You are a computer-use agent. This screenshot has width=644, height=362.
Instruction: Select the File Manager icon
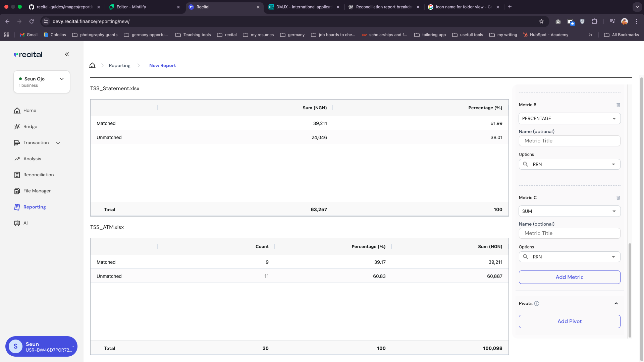coord(17,191)
